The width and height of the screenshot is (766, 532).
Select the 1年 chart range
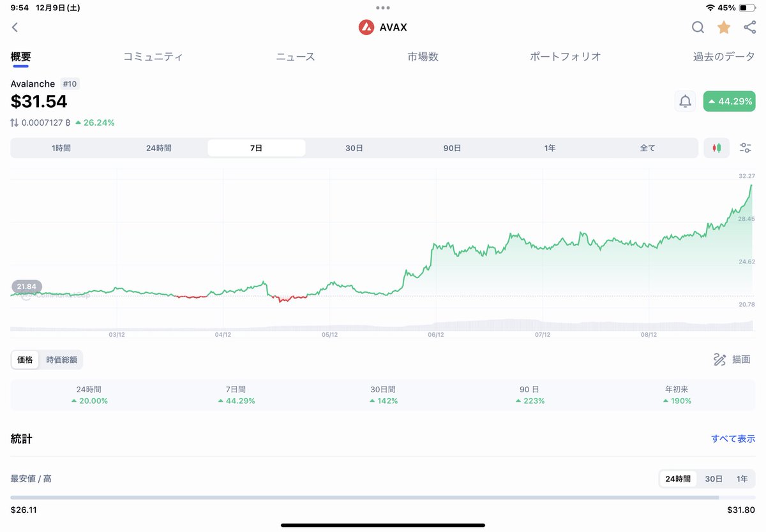click(550, 148)
